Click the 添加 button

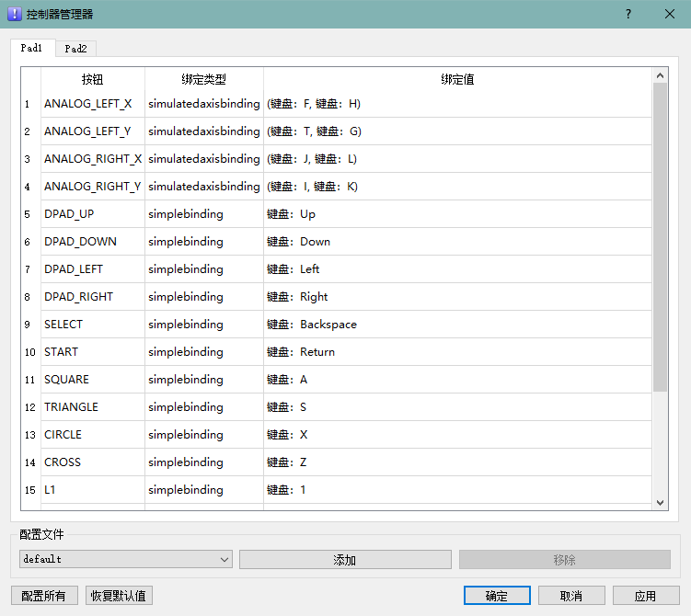coord(345,560)
